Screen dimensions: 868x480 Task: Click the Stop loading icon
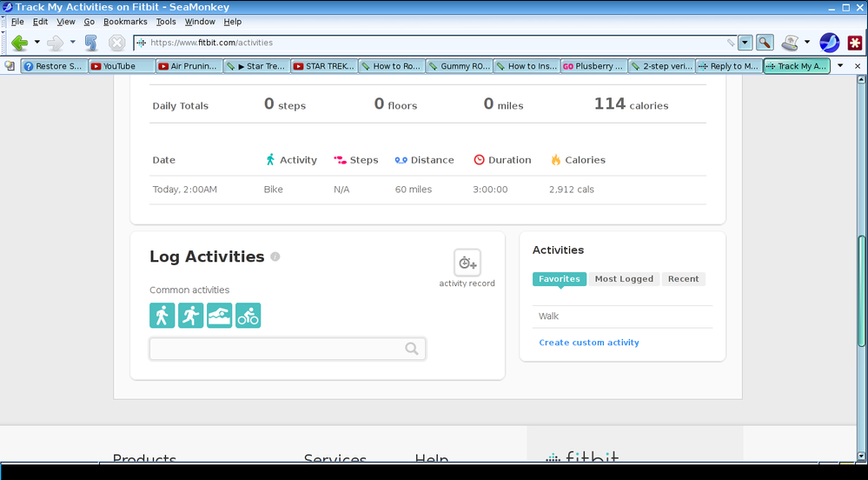116,43
